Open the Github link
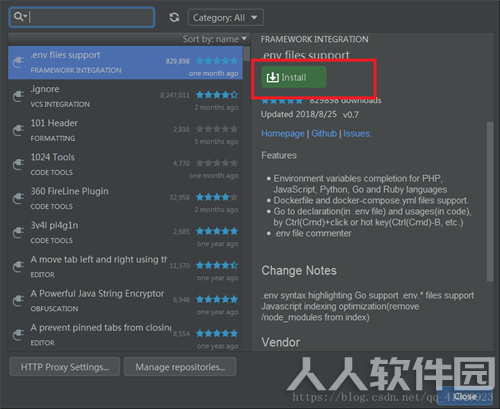This screenshot has height=409, width=500. [324, 134]
